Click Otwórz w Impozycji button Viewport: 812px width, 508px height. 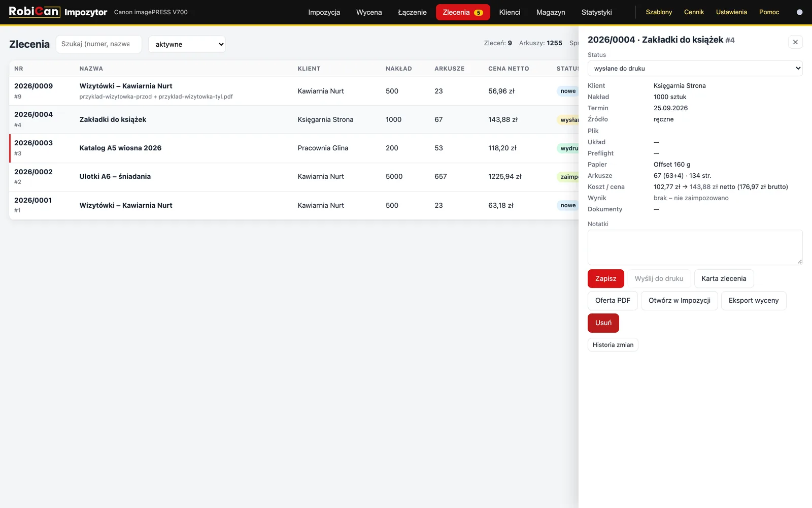click(x=679, y=301)
